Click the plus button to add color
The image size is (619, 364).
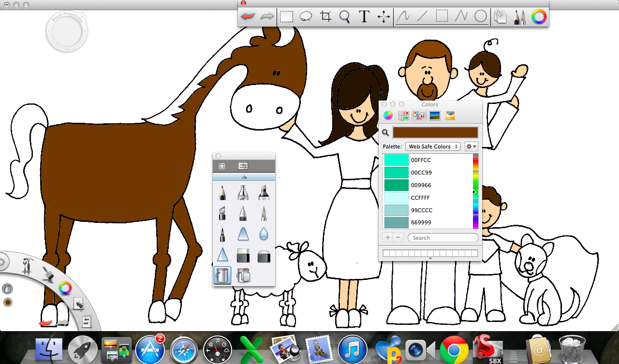coord(387,238)
